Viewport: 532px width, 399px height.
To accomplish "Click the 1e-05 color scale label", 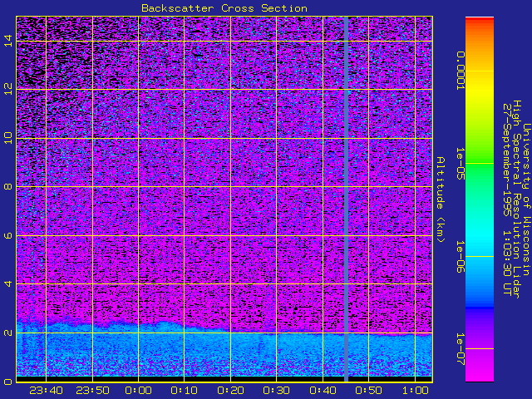I will point(460,164).
